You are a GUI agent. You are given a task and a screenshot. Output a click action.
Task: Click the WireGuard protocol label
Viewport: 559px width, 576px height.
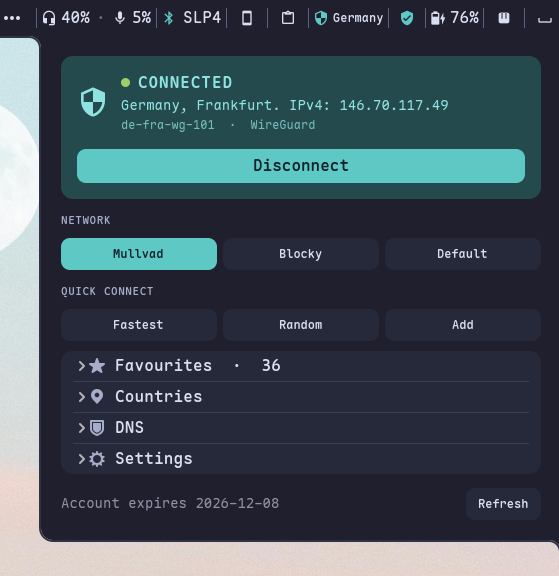coord(283,125)
